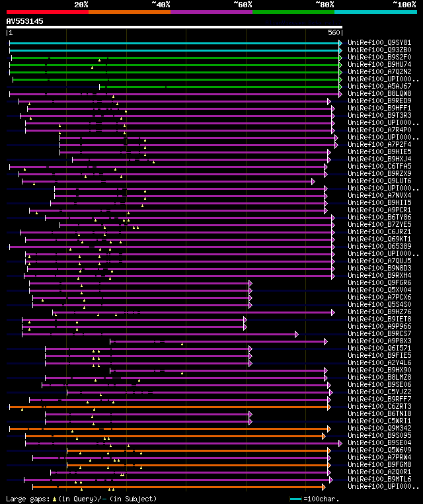
Task: Open hit UniRef100_B9RED9
Action: (379, 101)
